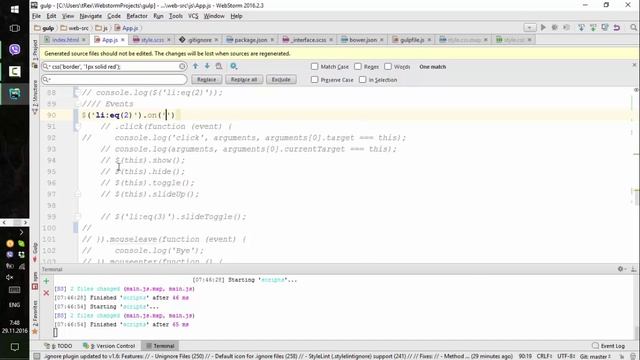This screenshot has height=360, width=640.
Task: Click the Find All in window icon
Action: point(219,66)
